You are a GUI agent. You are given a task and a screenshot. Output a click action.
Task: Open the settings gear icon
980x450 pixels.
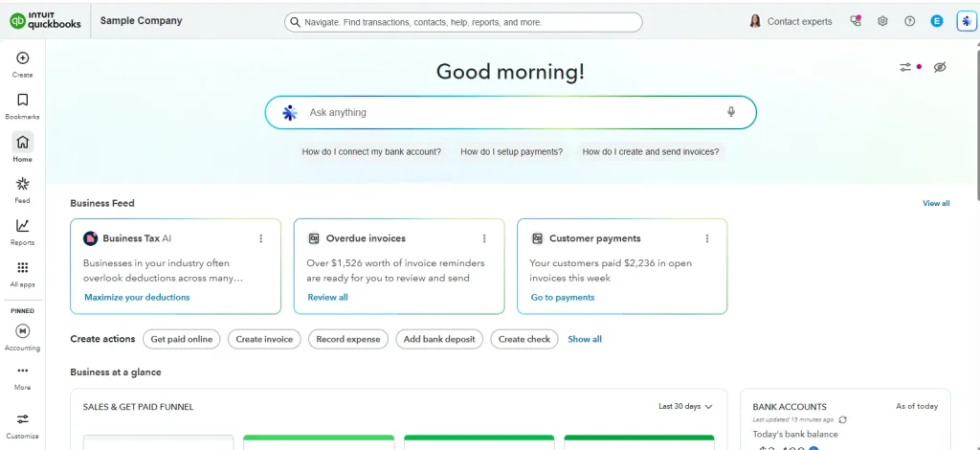[x=882, y=21]
